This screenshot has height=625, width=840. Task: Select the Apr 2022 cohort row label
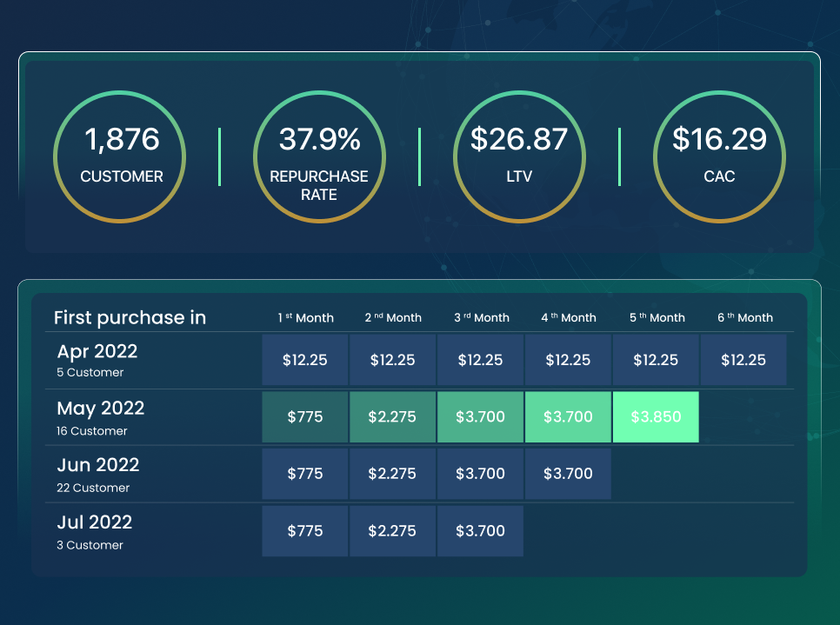97,360
